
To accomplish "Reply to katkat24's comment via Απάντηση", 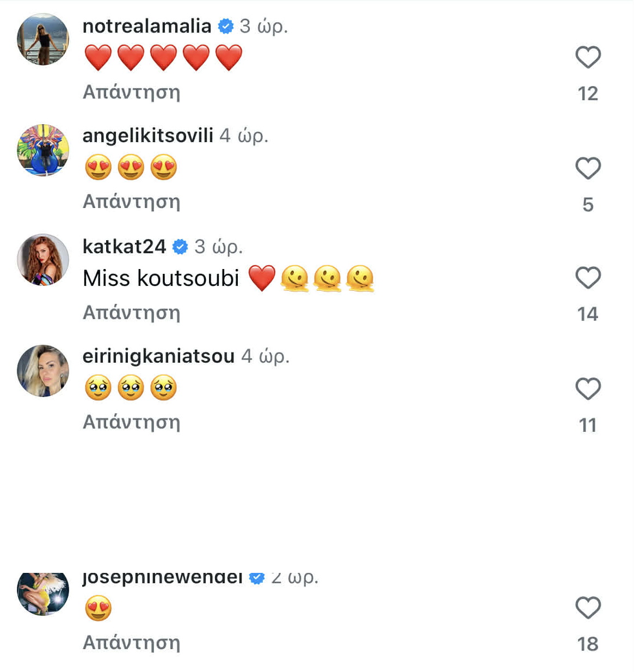I will click(131, 313).
